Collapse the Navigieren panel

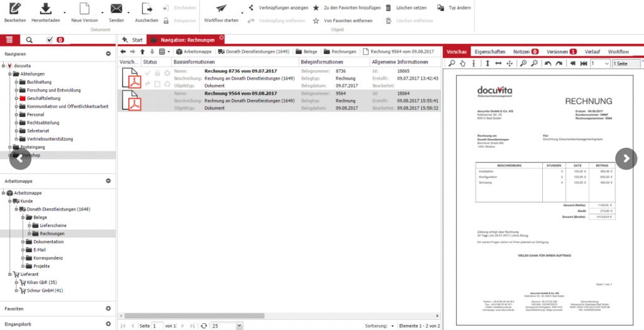pos(108,54)
